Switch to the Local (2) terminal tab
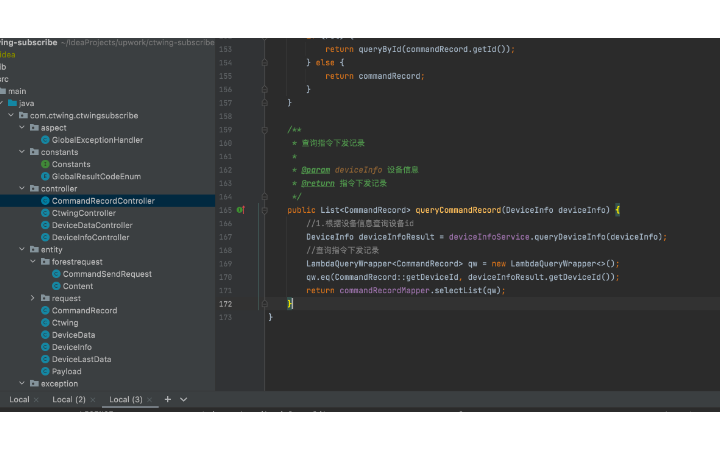 click(x=69, y=399)
